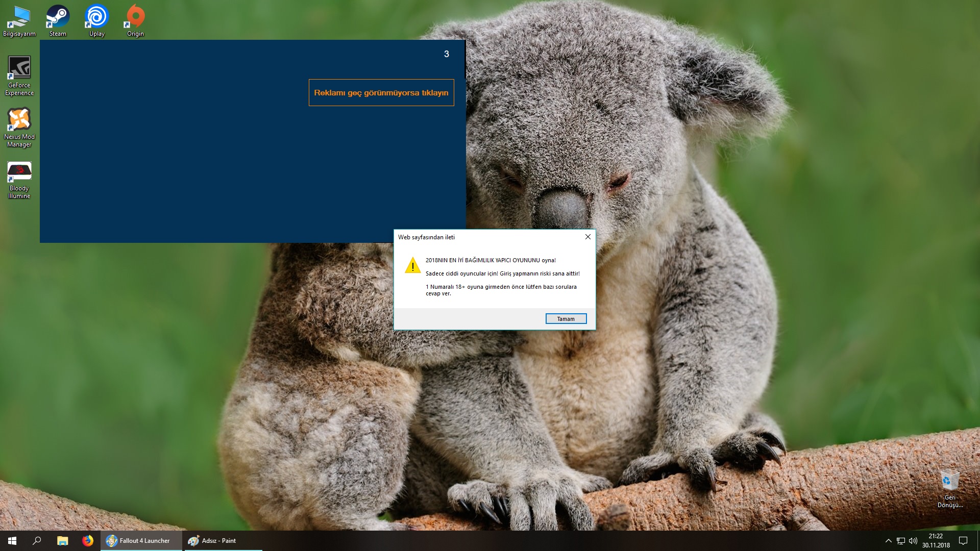Click the 'Sadece ciddi oyuncular için' text line
The image size is (980, 551).
[x=503, y=273]
